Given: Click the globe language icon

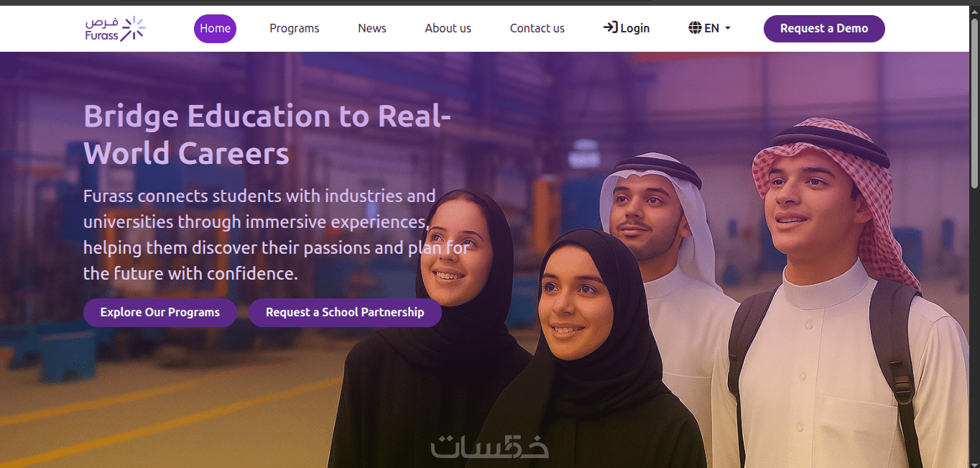Looking at the screenshot, I should (x=695, y=28).
